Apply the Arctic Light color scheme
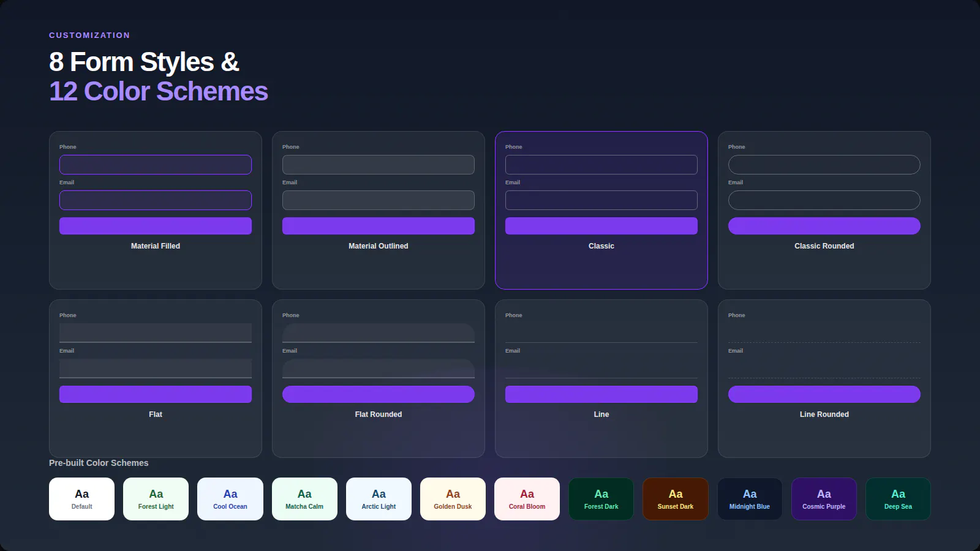Screen dimensions: 980x551 tap(379, 499)
